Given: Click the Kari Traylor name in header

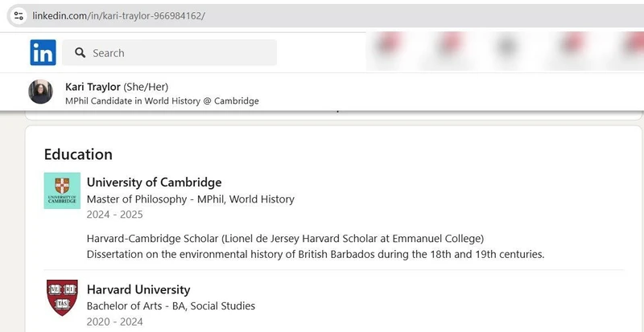Looking at the screenshot, I should (92, 86).
